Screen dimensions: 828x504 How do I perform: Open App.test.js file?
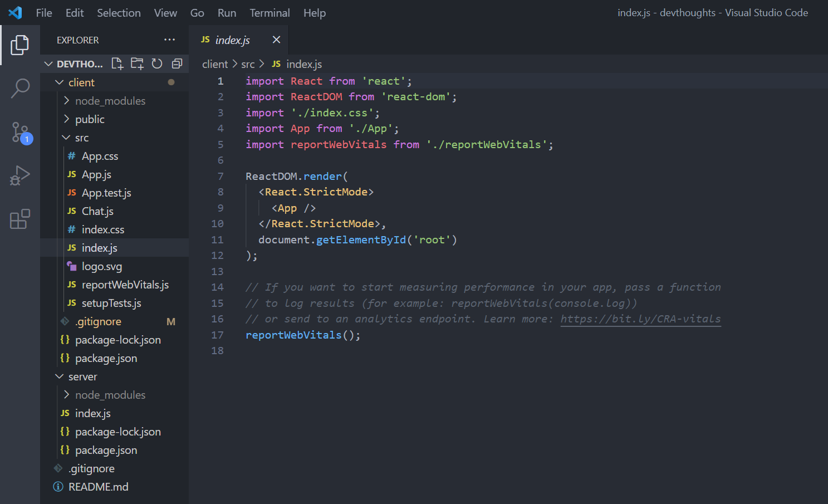115,193
